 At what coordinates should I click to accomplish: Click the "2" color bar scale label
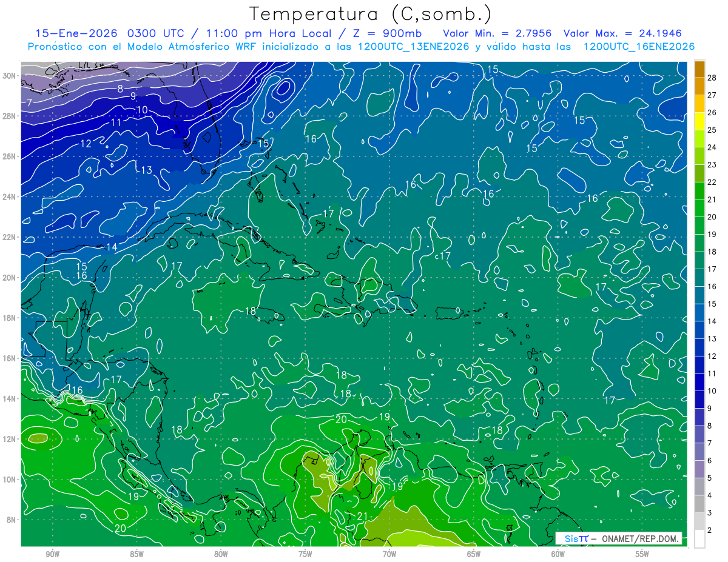(x=710, y=530)
